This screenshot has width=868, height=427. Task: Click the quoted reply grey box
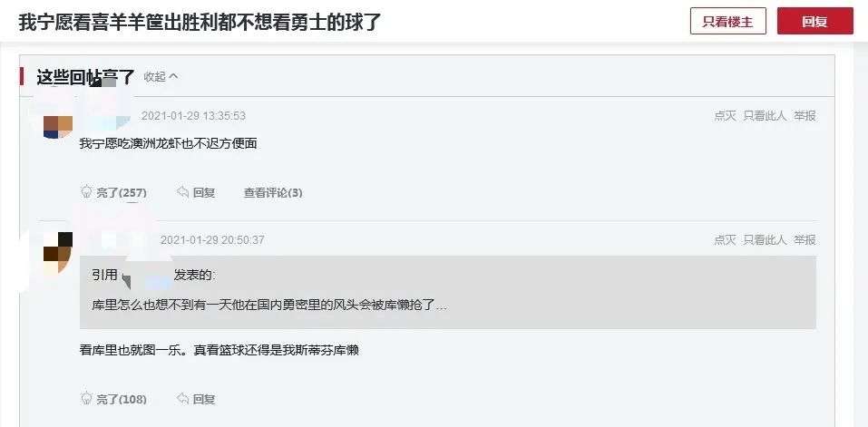tap(448, 293)
